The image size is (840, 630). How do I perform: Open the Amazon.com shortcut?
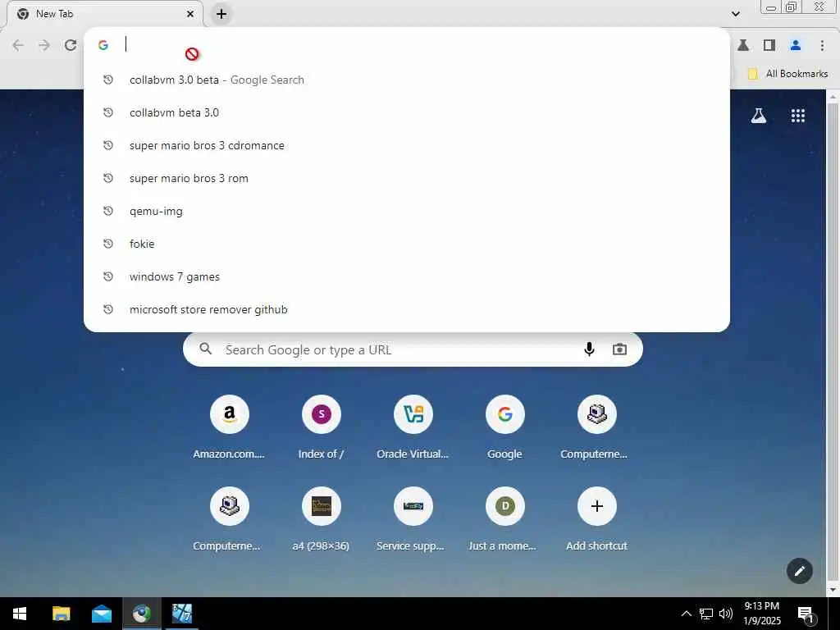click(230, 427)
